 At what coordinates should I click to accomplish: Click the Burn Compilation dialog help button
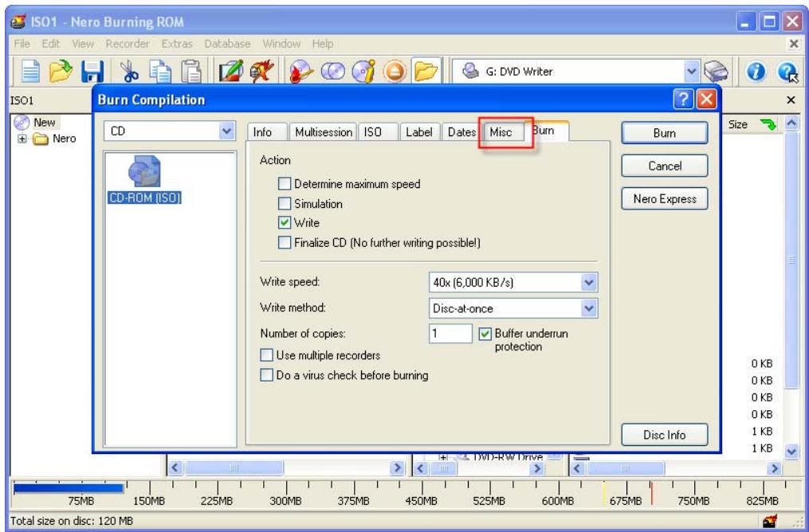(x=684, y=99)
